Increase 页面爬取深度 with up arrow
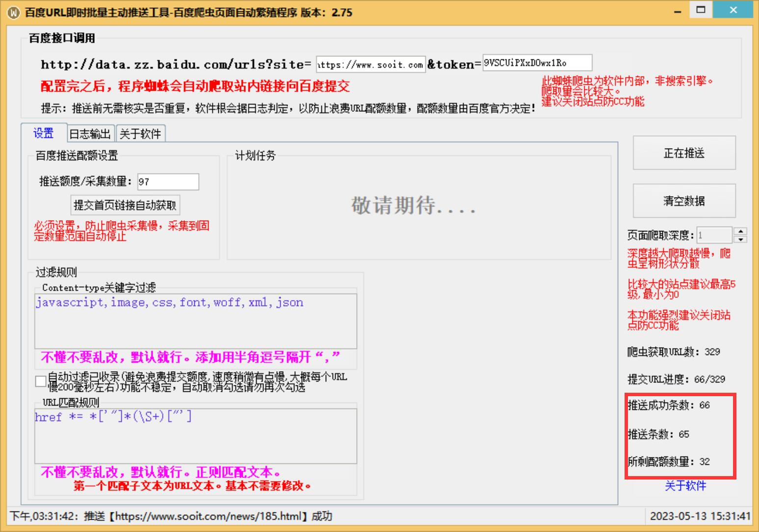The height and width of the screenshot is (532, 759). click(740, 231)
